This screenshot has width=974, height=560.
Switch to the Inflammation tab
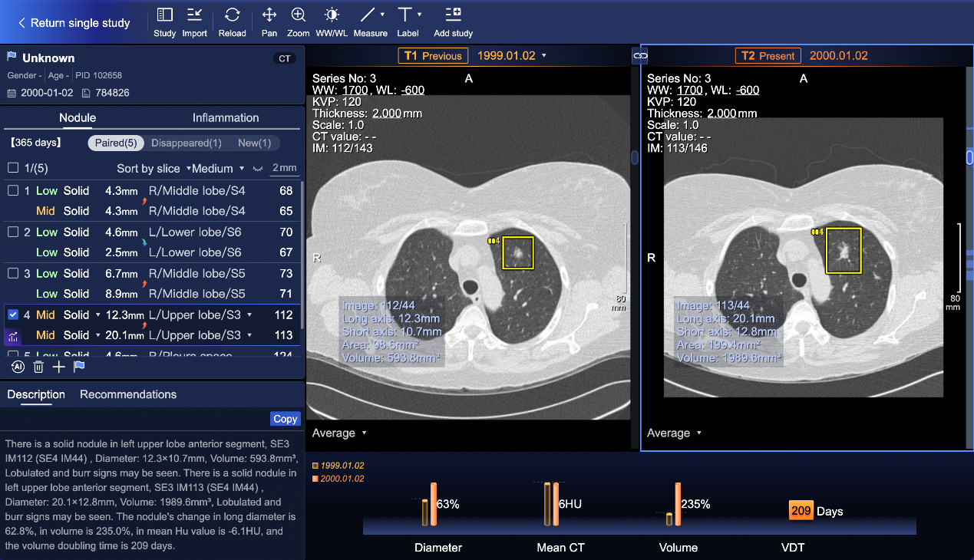point(226,118)
